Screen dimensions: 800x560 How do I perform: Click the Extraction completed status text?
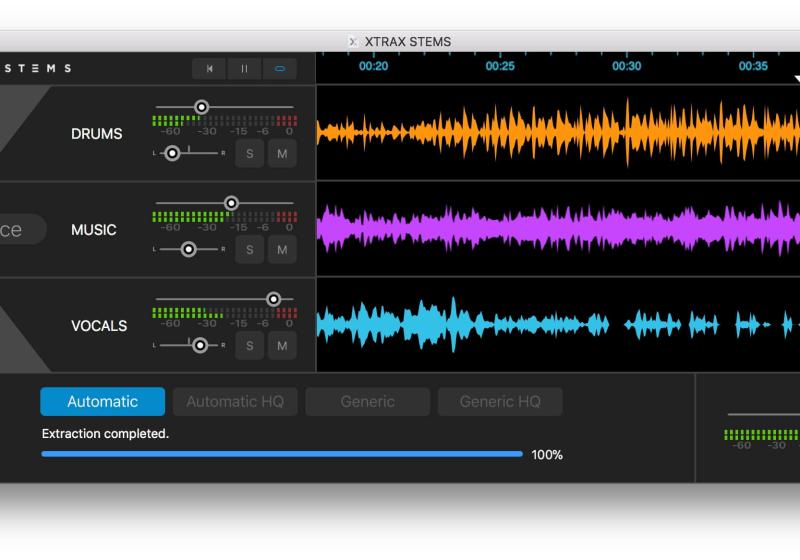pyautogui.click(x=105, y=434)
